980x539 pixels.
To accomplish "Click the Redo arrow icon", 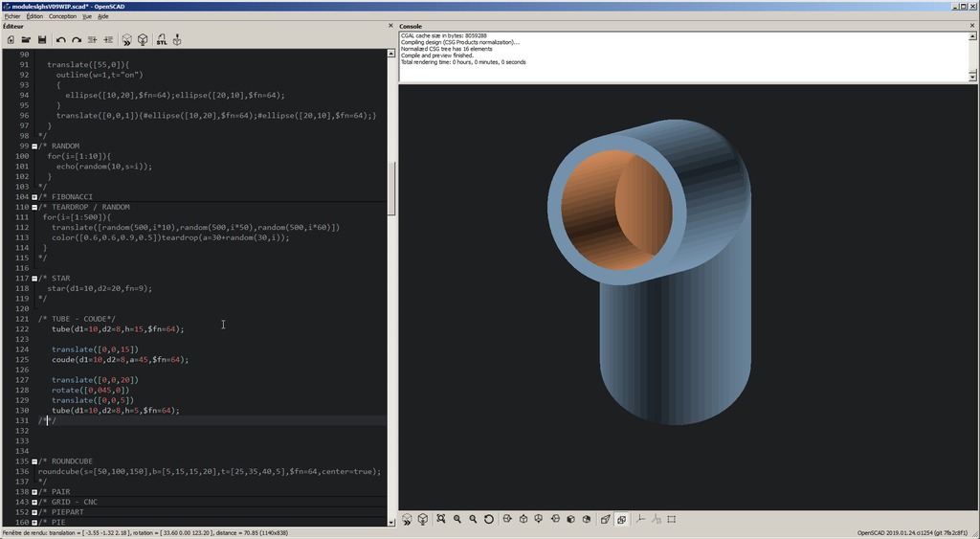I will [x=77, y=40].
